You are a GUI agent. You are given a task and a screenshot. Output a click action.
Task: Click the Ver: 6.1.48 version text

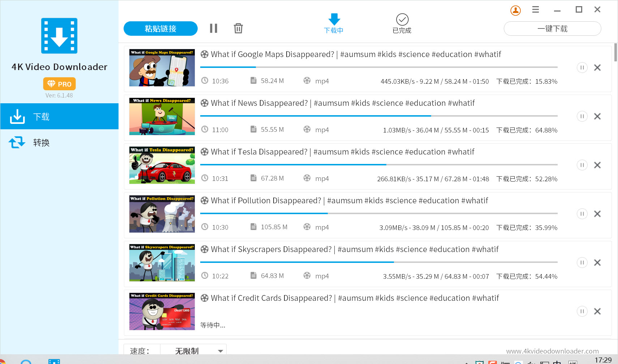click(x=59, y=95)
